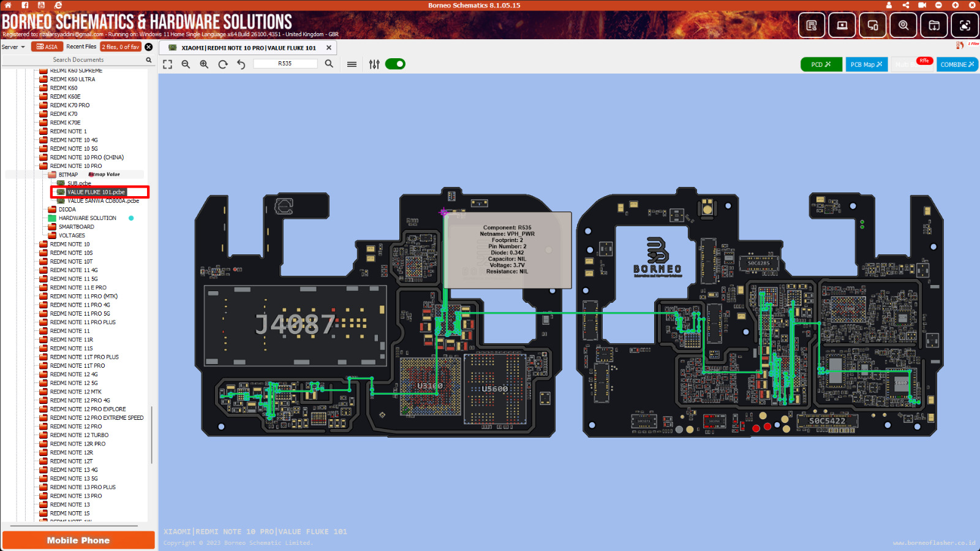
Task: Click the U5600 chip on the board
Action: pyautogui.click(x=494, y=389)
